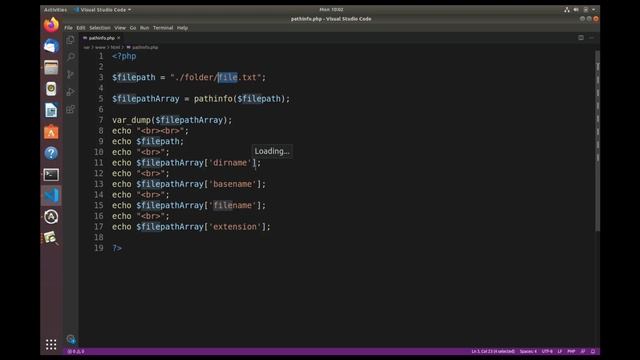Click the Split Editor icon
This screenshot has height=360, width=640.
tap(581, 38)
